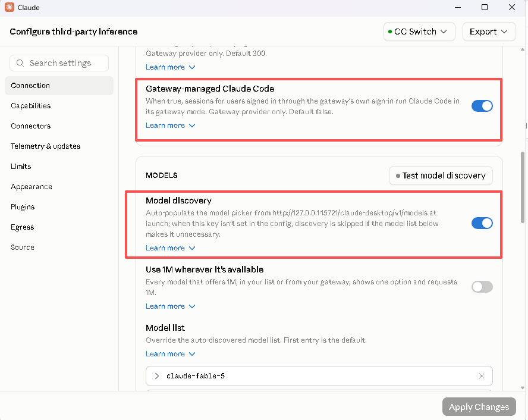Click the scroll down arrow of settings panel
The height and width of the screenshot is (420, 528).
[523, 388]
